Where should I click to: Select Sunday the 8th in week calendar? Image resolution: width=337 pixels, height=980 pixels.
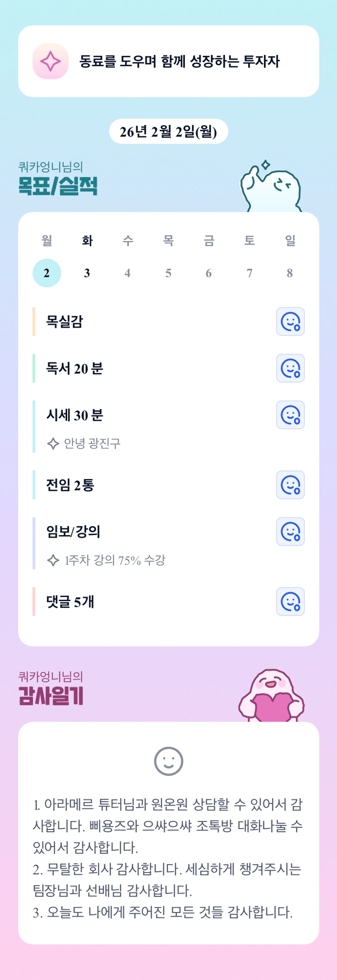tap(290, 273)
